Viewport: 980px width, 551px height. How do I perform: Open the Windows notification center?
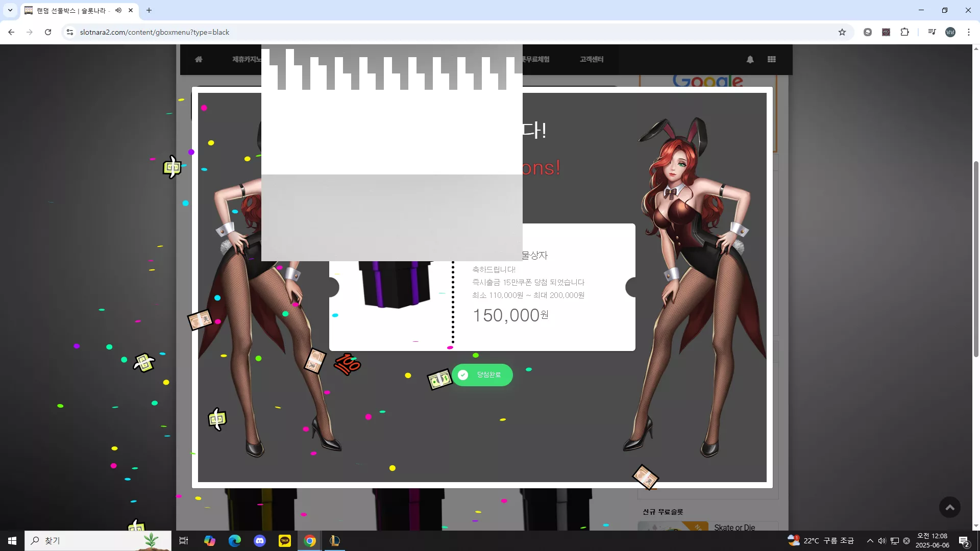click(x=964, y=541)
